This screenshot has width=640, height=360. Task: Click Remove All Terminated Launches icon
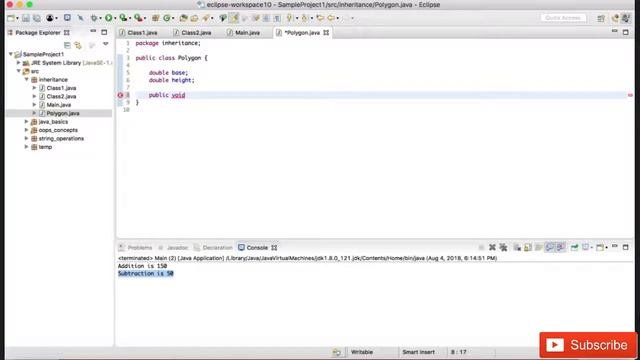coord(503,247)
